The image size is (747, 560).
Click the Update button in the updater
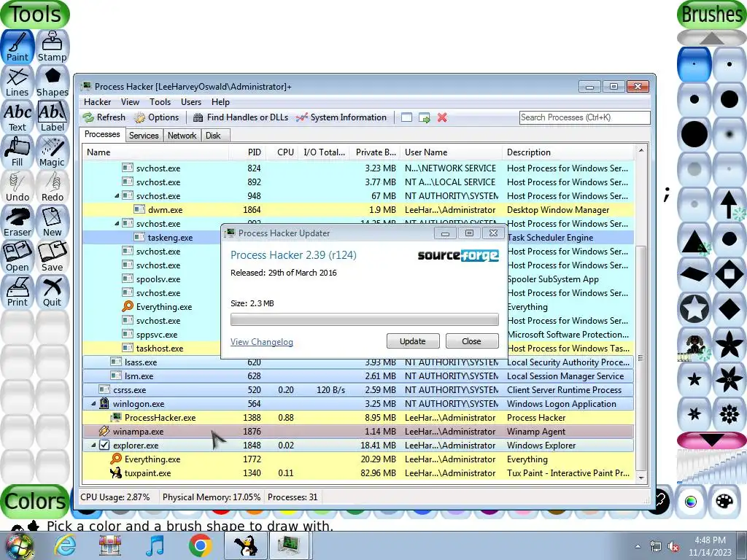tap(413, 341)
